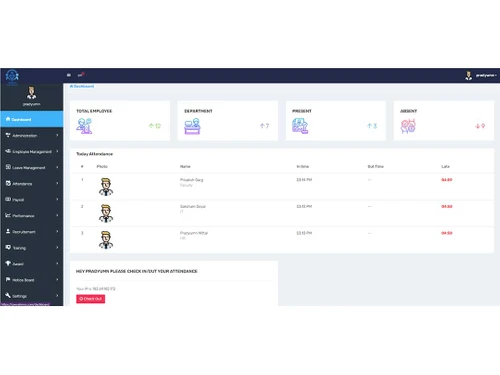Click the Name column header
The image size is (500, 375).
[185, 166]
